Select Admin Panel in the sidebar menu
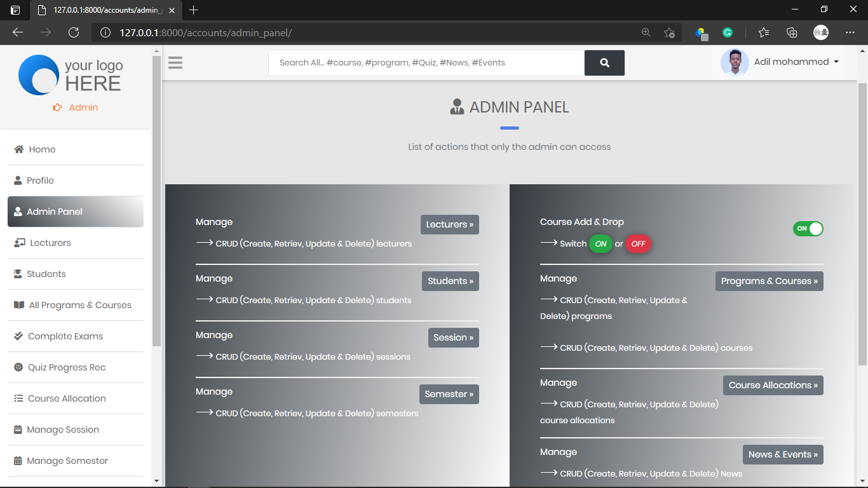868x488 pixels. coord(76,212)
